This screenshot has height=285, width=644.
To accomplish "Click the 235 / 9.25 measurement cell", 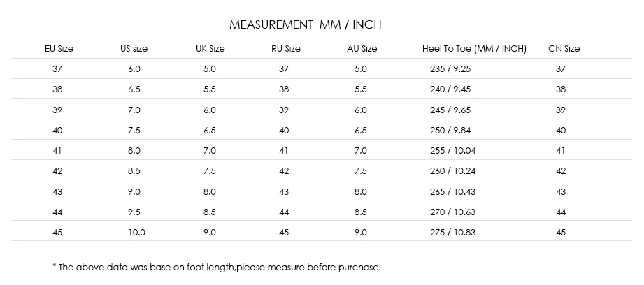I will pyautogui.click(x=450, y=69).
